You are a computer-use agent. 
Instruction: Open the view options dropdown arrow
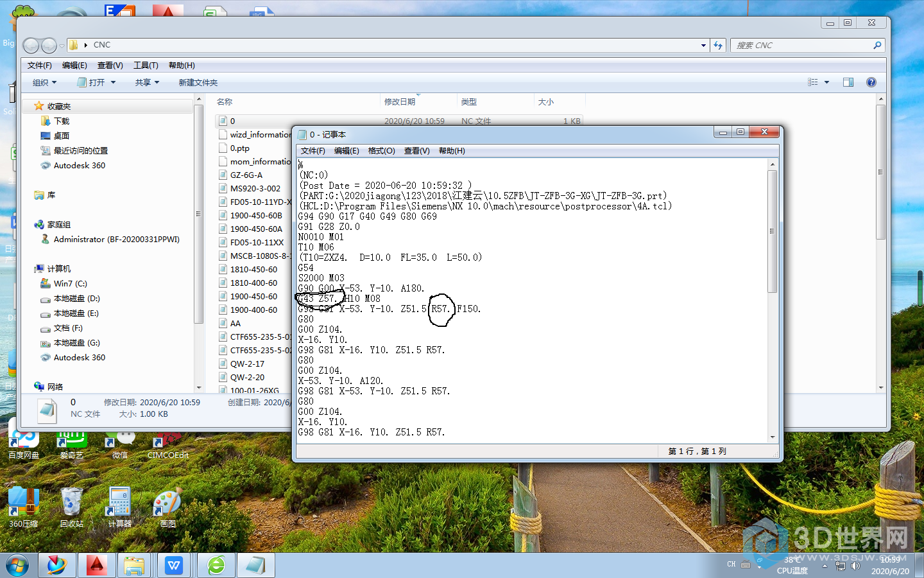coord(826,82)
